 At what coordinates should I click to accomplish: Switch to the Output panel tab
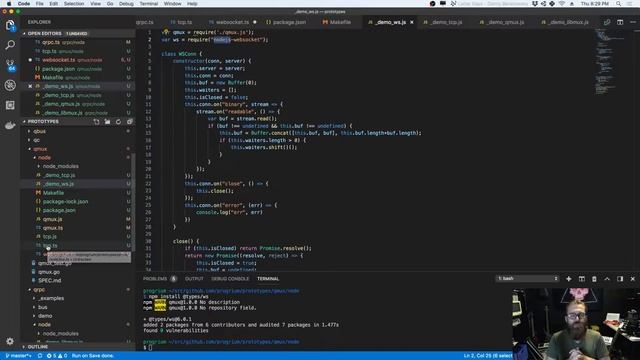pyautogui.click(x=194, y=279)
